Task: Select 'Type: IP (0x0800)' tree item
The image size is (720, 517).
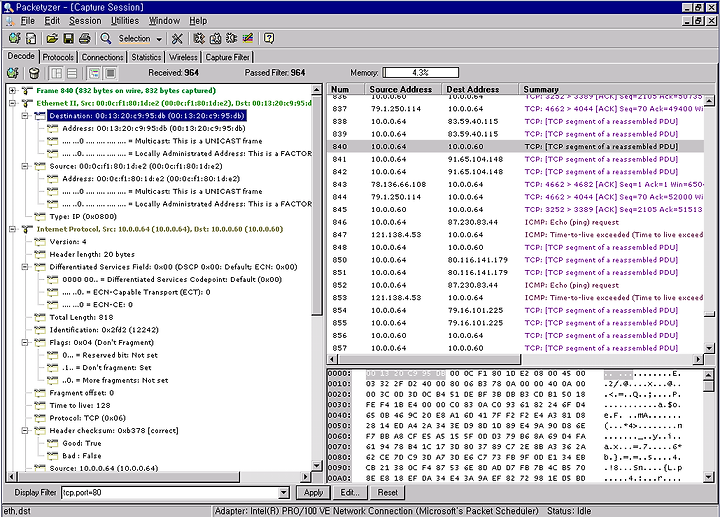Action: pos(83,216)
